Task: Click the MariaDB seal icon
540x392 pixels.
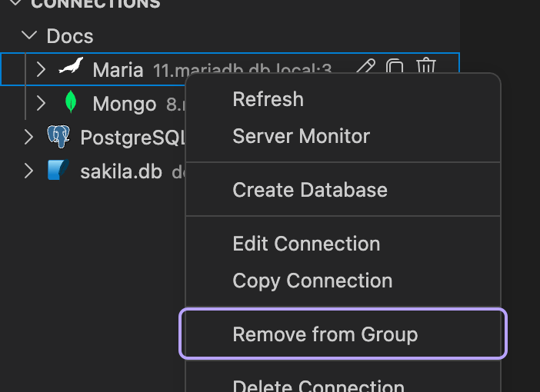Action: pos(72,65)
